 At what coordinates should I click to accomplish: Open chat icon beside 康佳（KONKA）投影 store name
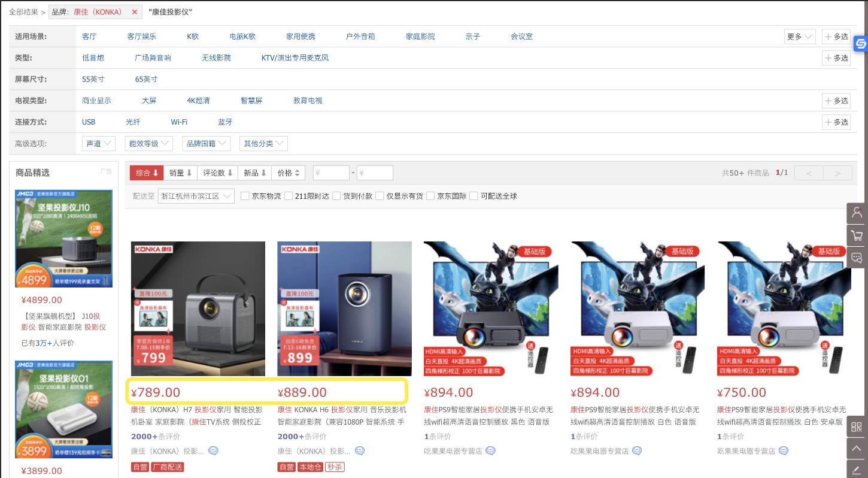[213, 450]
